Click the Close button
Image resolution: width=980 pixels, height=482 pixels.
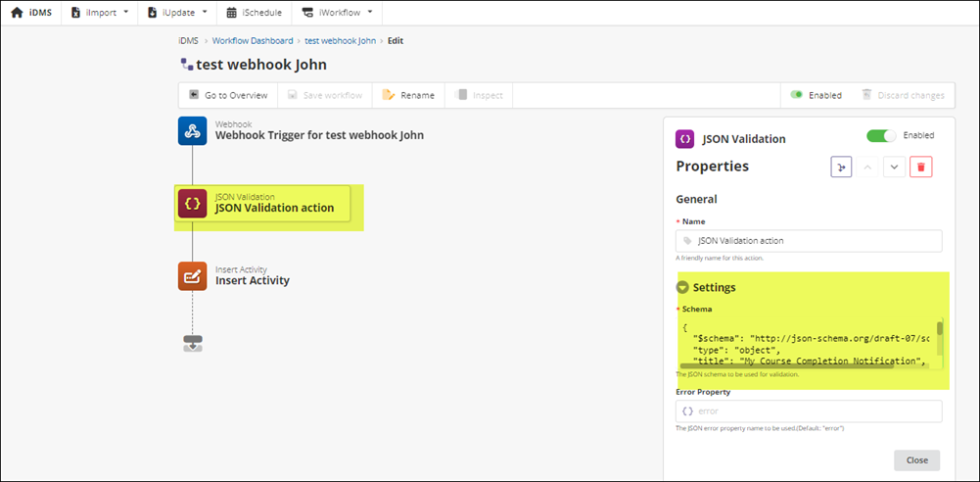pos(916,460)
